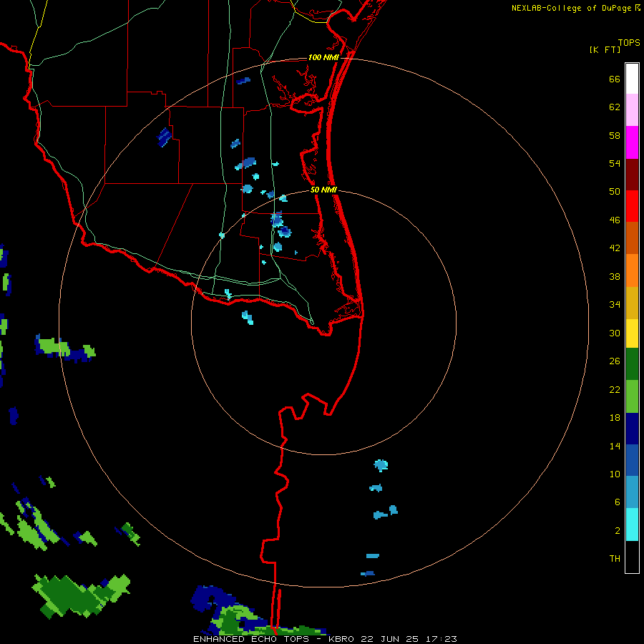Click the dark orange 42-46 legend swatch
This screenshot has height=644, width=644.
pos(632,238)
